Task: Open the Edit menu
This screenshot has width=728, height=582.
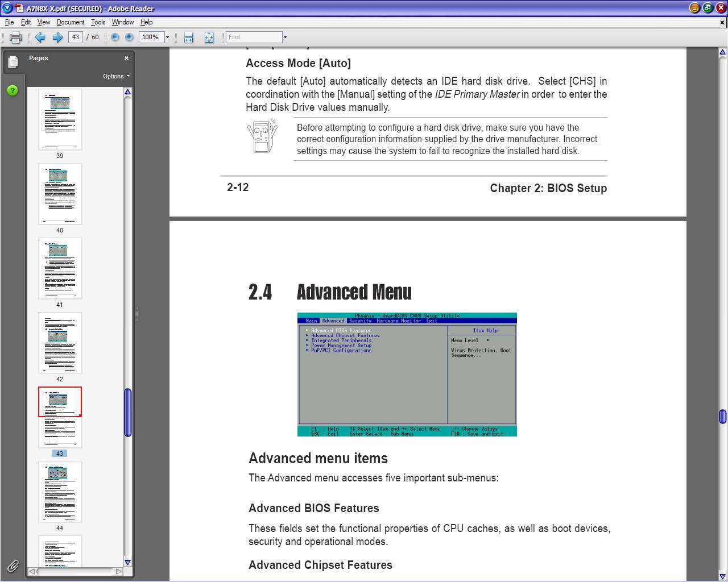Action: point(26,22)
